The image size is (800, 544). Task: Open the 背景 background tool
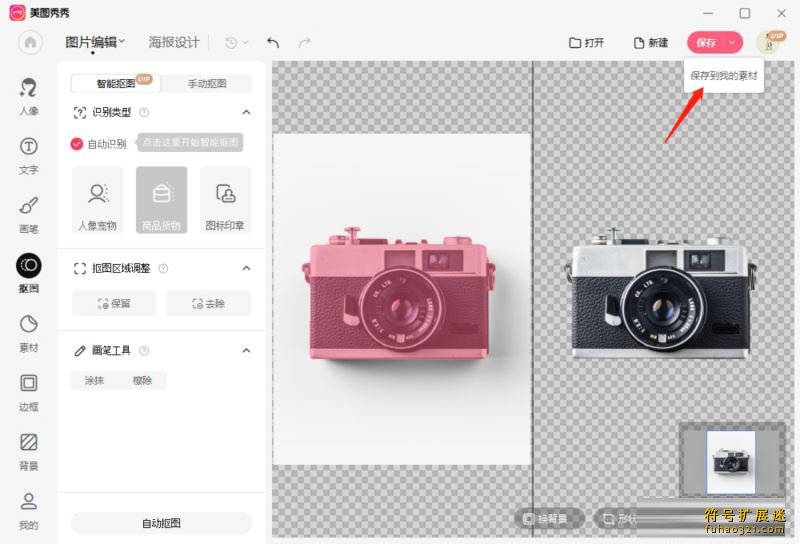coord(29,449)
